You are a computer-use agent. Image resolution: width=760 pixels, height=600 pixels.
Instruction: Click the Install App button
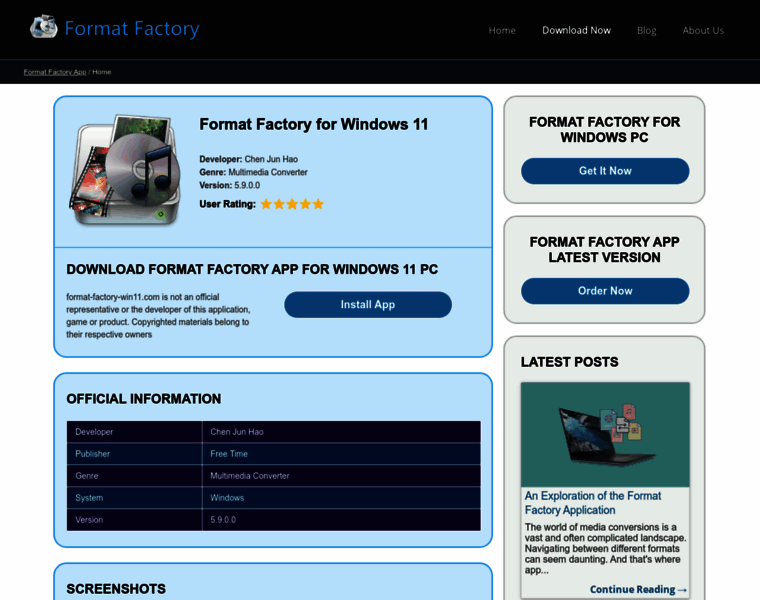click(368, 304)
